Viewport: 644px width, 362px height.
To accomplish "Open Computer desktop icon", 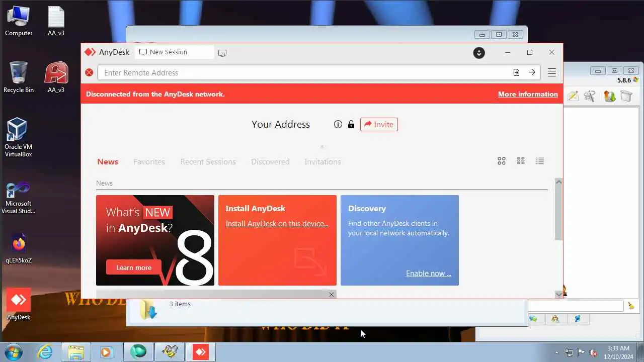I will [19, 21].
